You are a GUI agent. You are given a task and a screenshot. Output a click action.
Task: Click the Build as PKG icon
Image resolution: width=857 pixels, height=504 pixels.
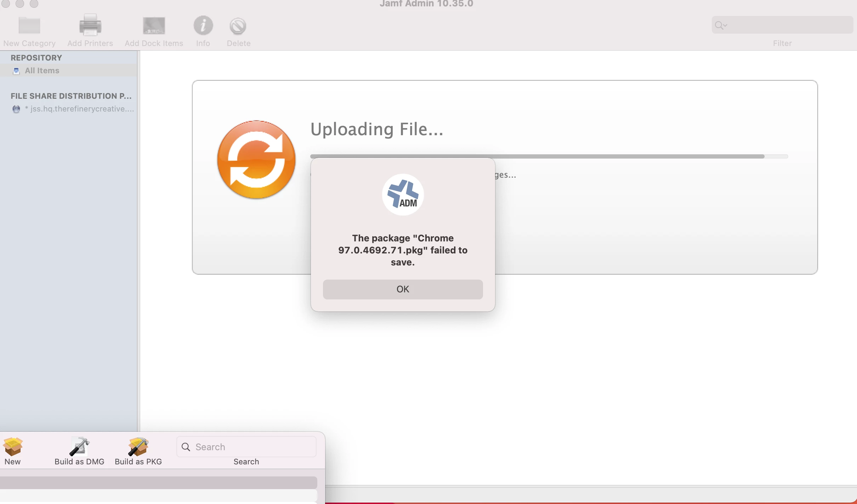tap(138, 446)
